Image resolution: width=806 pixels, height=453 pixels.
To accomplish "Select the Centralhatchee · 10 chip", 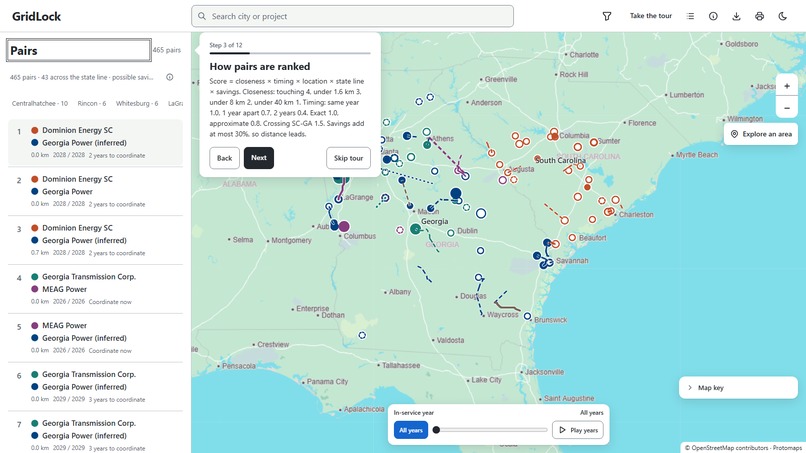I will tap(40, 103).
